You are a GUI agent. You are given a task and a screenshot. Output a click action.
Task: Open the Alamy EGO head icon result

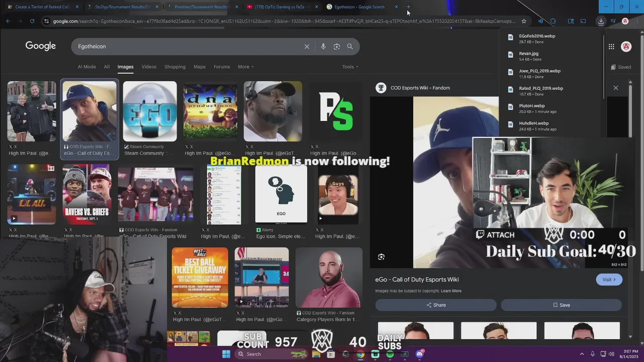281,194
